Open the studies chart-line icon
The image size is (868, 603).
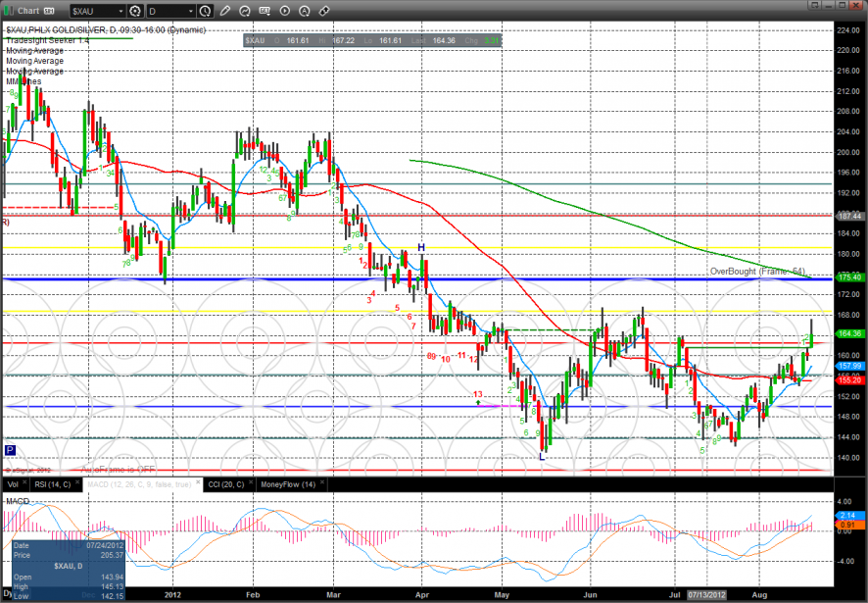(x=245, y=11)
